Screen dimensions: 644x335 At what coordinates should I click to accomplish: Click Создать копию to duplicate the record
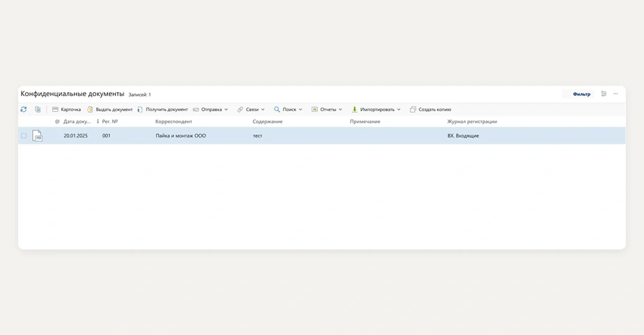click(x=430, y=109)
